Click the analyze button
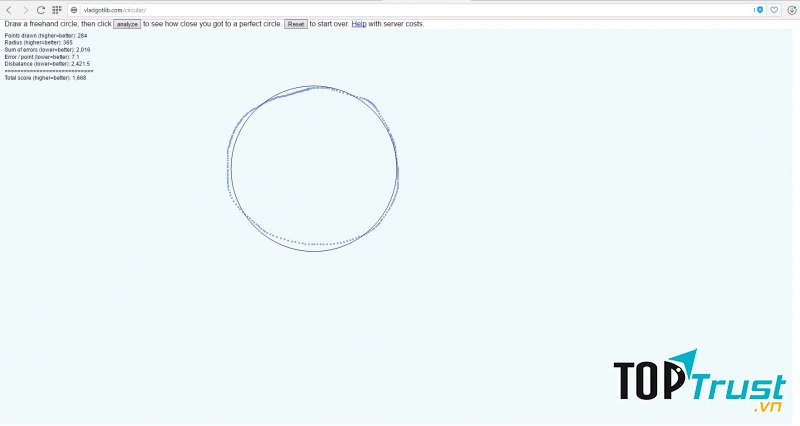The height and width of the screenshot is (426, 800). click(x=127, y=24)
